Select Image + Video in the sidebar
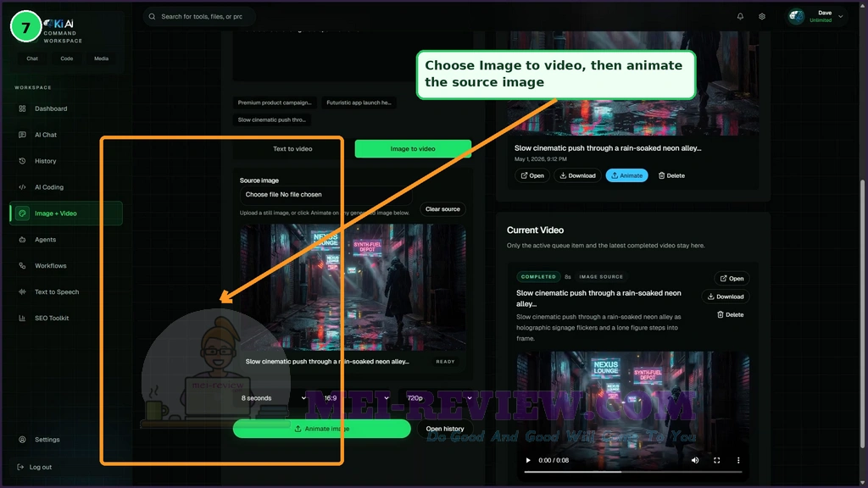This screenshot has height=488, width=868. tap(66, 213)
